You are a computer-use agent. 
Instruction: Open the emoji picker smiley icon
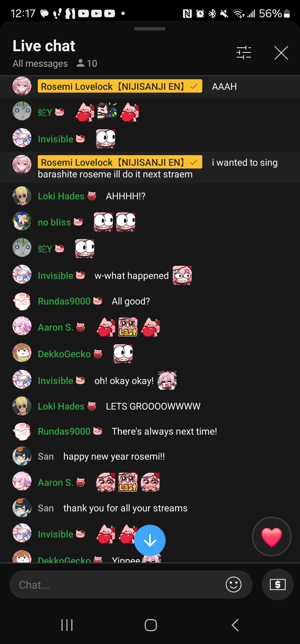pos(234,584)
